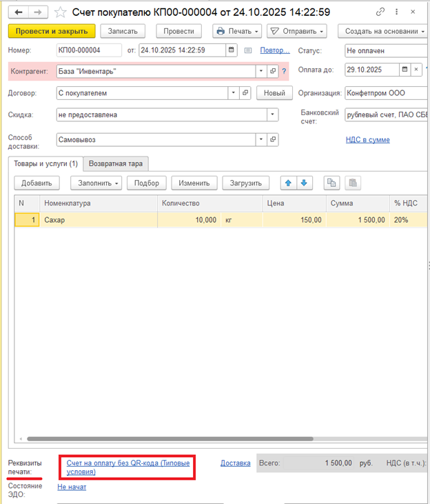Go forward with the right arrow button

[38, 12]
